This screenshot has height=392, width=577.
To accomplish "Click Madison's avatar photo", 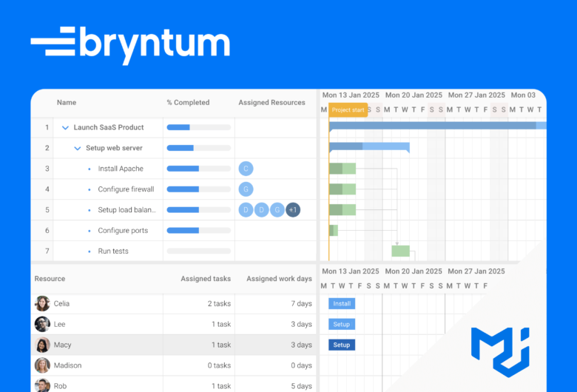I will click(x=42, y=365).
